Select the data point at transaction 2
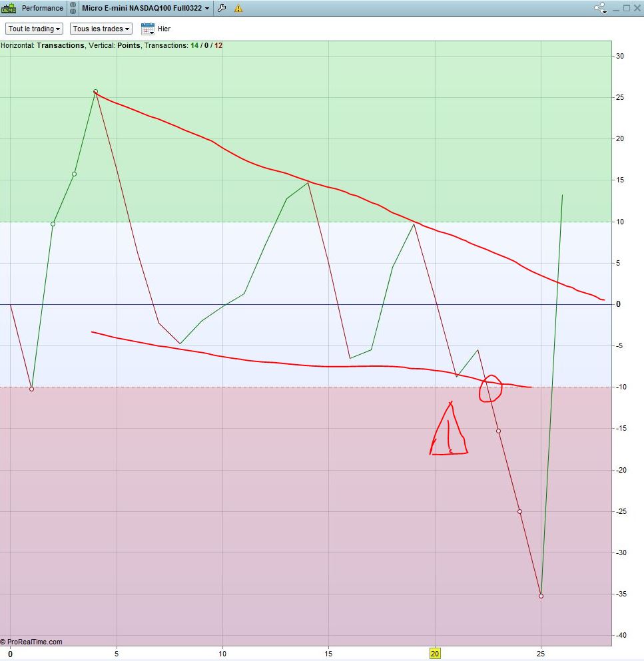This screenshot has height=661, width=644. click(x=53, y=224)
